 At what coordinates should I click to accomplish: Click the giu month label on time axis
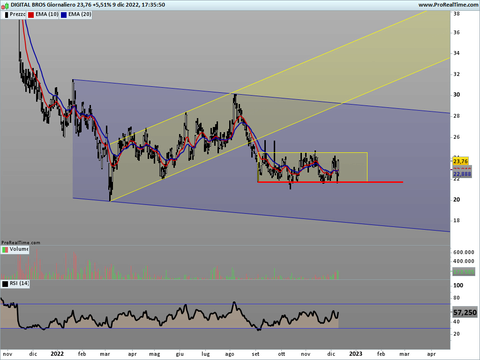pyautogui.click(x=180, y=354)
